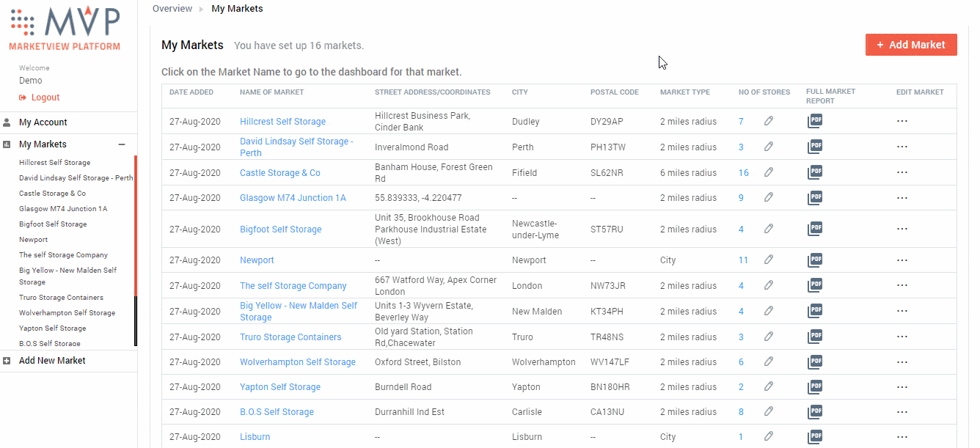Viewport: 980px width, 448px height.
Task: View the 11 stores in Newport market
Action: point(743,260)
